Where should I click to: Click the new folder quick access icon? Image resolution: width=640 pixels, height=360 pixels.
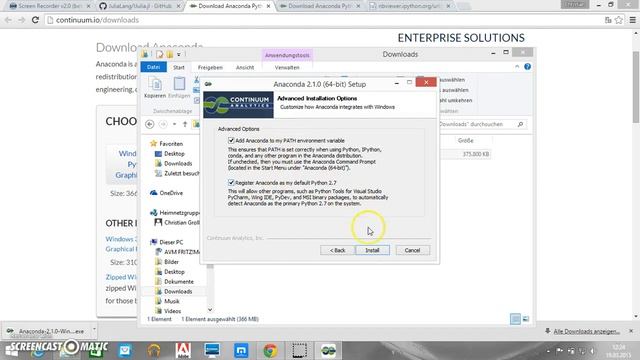click(x=169, y=54)
